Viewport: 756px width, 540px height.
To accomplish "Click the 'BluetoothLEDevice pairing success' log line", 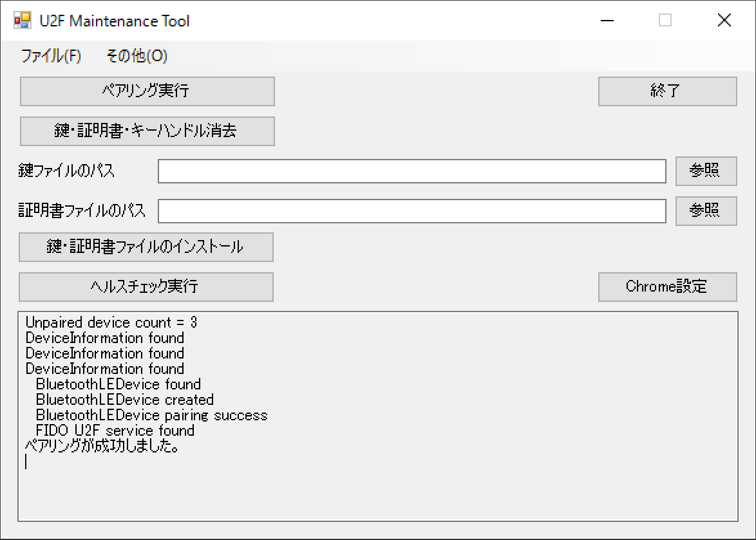I will (152, 415).
